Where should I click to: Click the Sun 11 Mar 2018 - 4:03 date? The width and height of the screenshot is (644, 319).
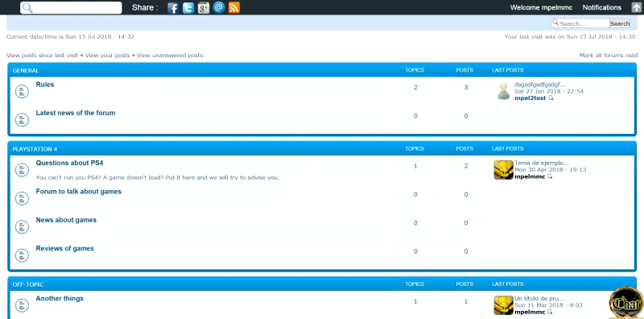tap(548, 305)
